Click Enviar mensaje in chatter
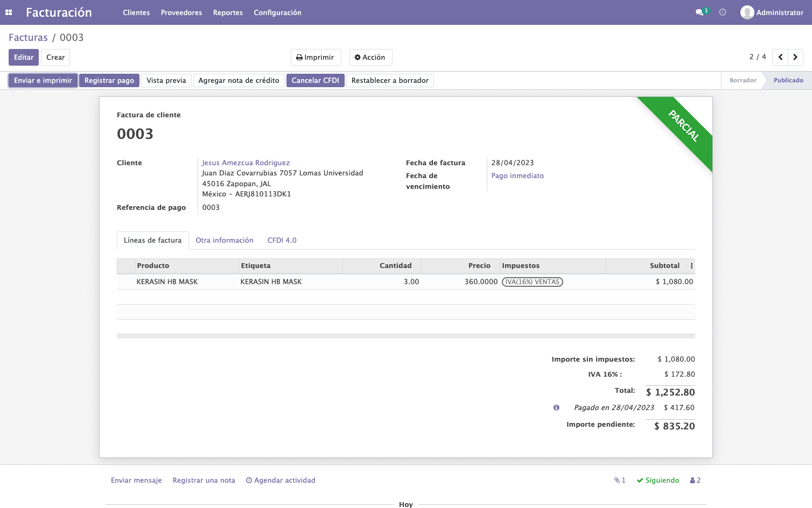This screenshot has width=812, height=508. [136, 481]
